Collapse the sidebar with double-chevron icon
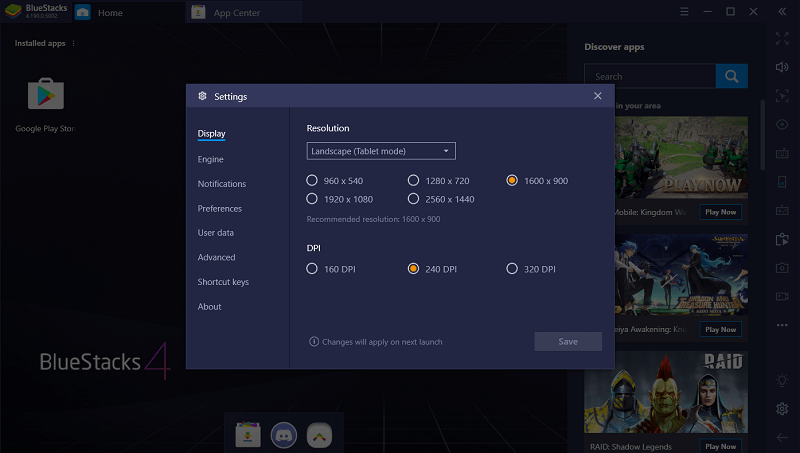800x453 pixels. coord(782,11)
